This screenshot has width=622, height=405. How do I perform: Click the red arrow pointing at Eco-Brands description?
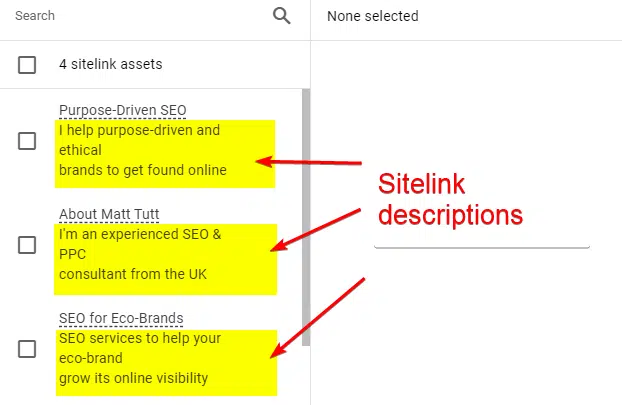[318, 315]
